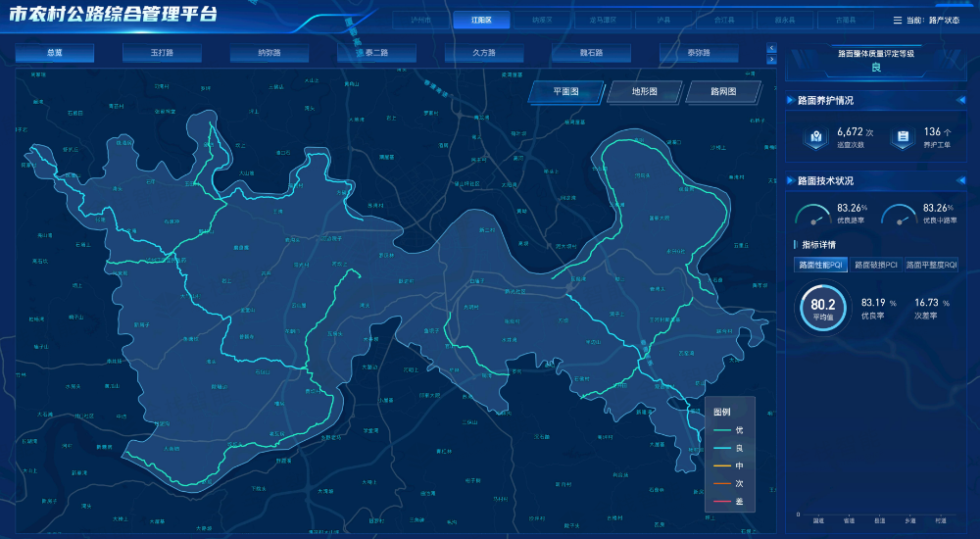Switch map to 地形图 view
980x539 pixels.
tap(645, 92)
